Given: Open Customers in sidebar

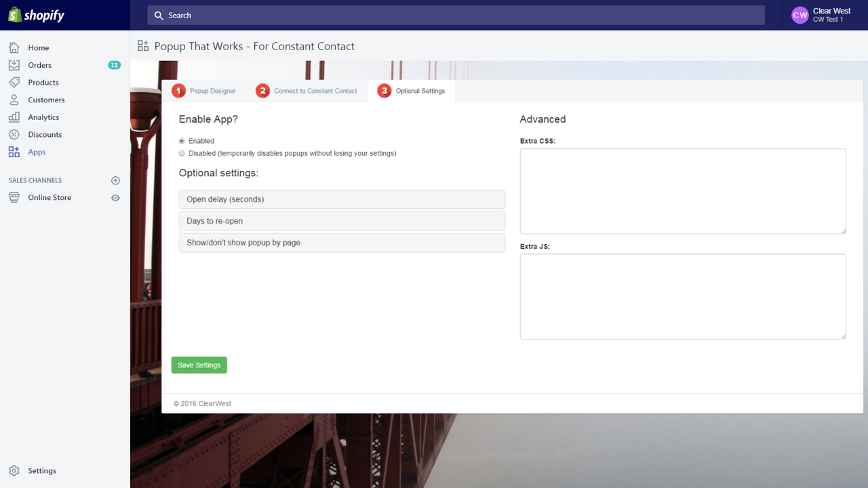Looking at the screenshot, I should coord(47,100).
